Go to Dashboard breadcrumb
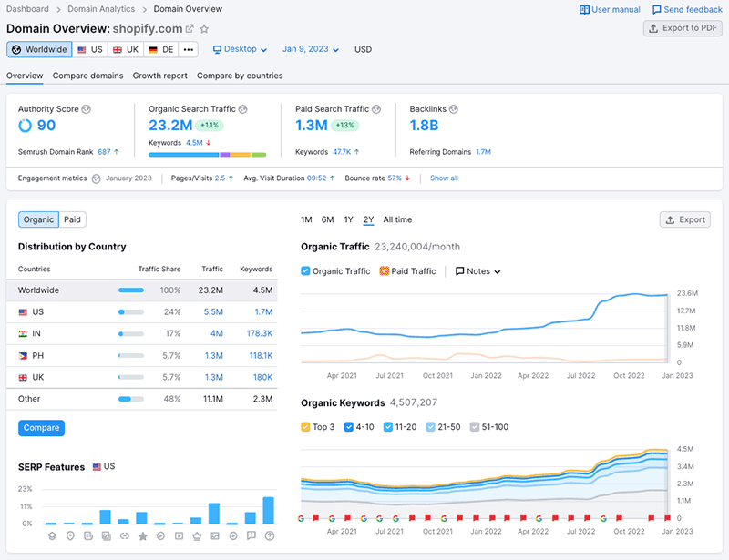This screenshot has height=560, width=729. [27, 9]
